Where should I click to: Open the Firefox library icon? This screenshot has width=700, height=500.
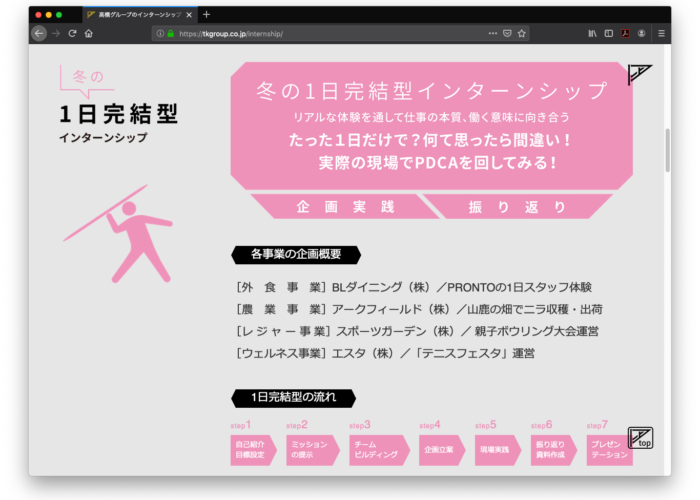592,33
